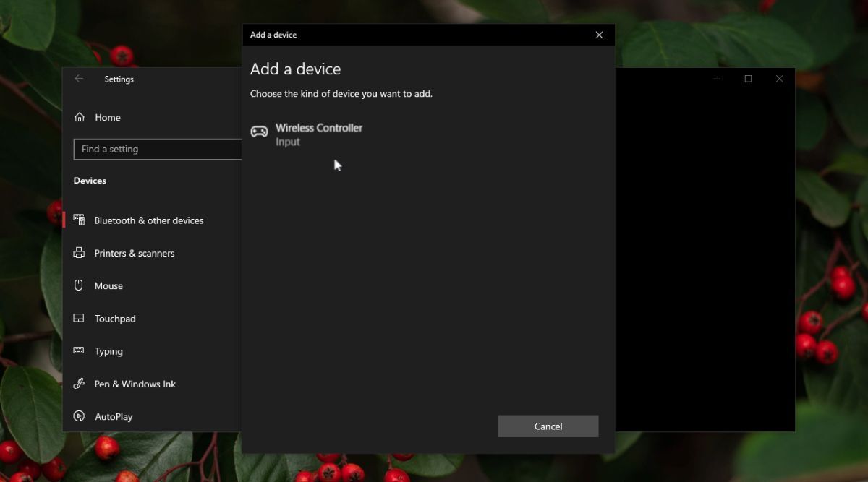Screen dimensions: 868x482
Task: Click the Input label under Wireless Controller
Action: point(287,142)
